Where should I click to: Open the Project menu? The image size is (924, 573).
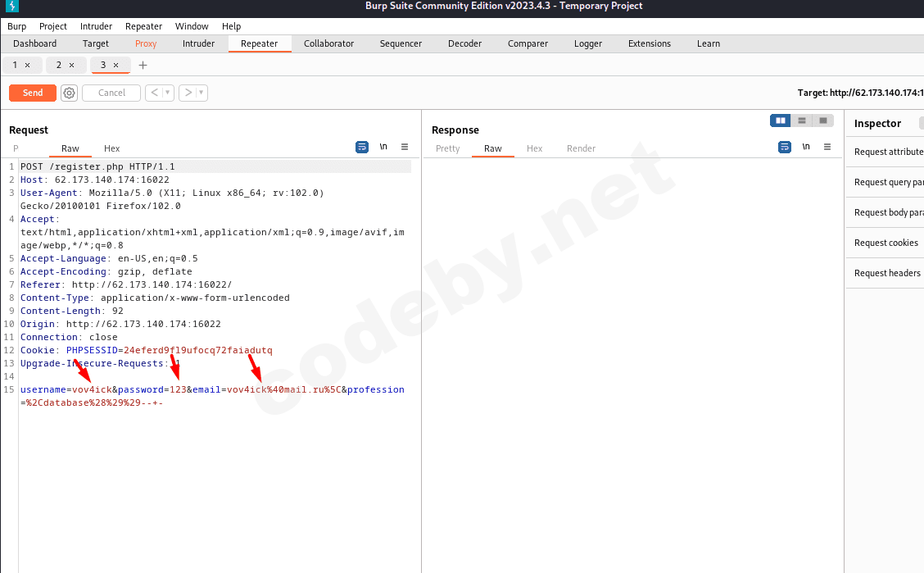53,26
